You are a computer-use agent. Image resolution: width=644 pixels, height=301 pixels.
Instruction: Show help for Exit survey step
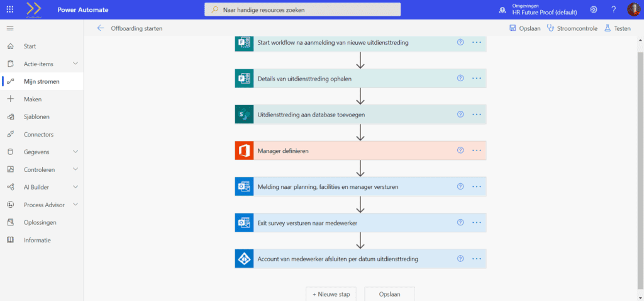click(x=460, y=222)
